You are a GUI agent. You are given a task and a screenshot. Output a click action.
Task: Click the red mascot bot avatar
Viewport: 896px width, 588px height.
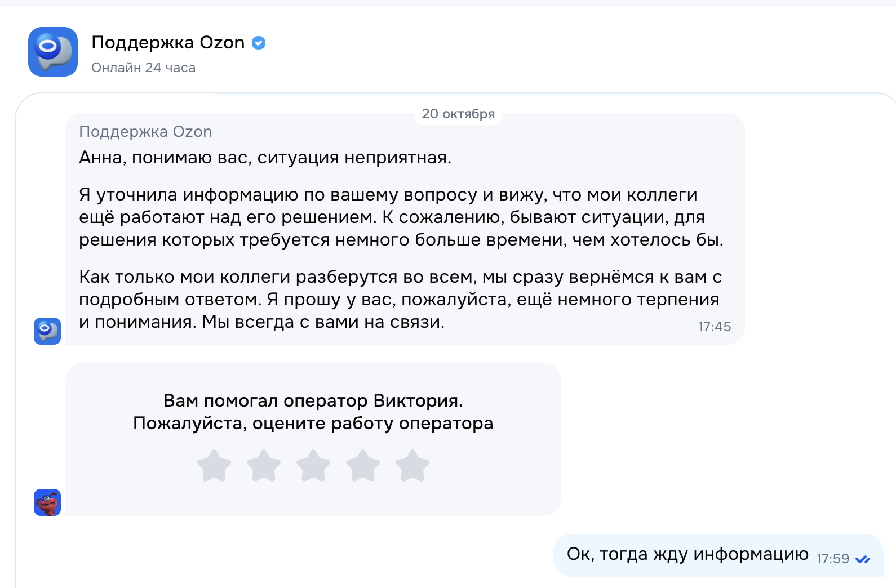click(x=47, y=502)
